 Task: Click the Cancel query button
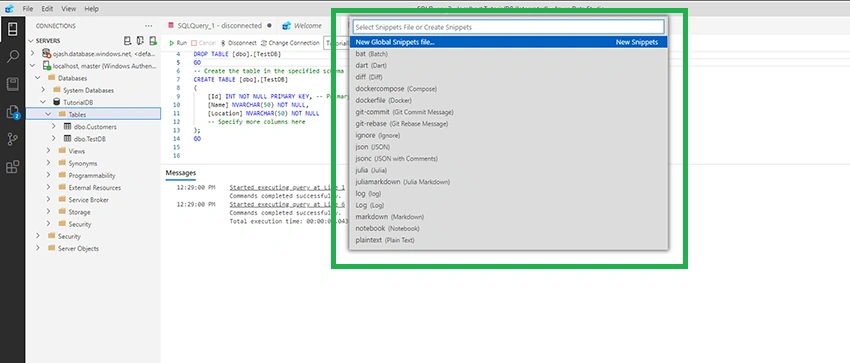[x=203, y=43]
